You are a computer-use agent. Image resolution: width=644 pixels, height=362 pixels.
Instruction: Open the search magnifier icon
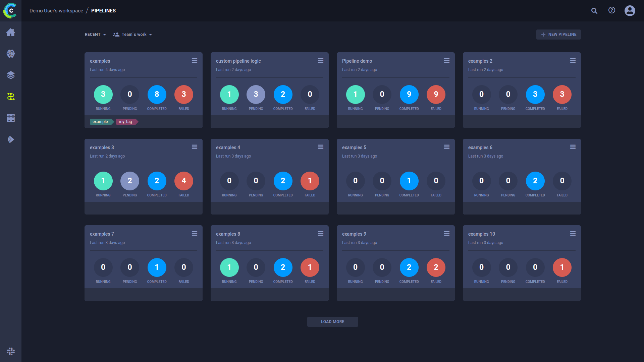tap(594, 10)
